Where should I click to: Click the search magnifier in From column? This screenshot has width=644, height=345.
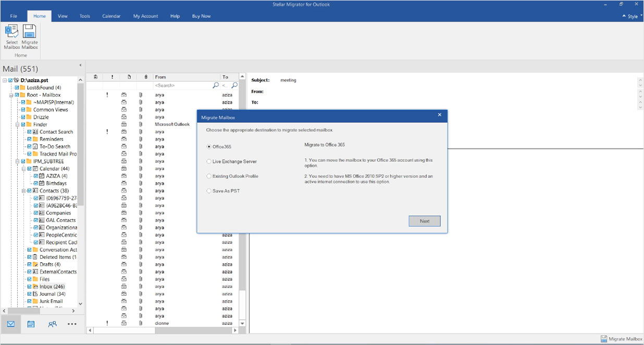216,85
